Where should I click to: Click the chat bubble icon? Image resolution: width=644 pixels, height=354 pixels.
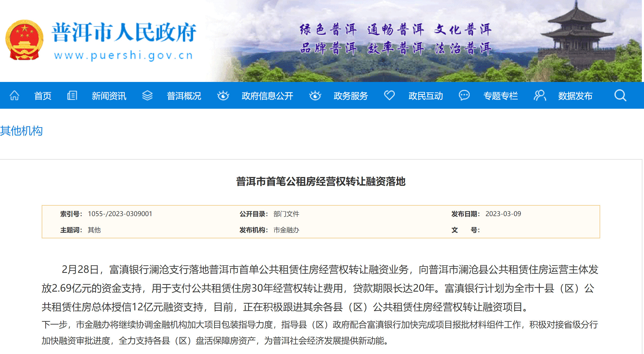pos(464,95)
